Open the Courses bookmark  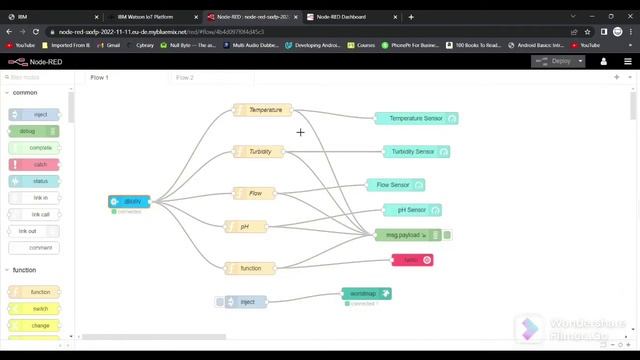tap(361, 45)
